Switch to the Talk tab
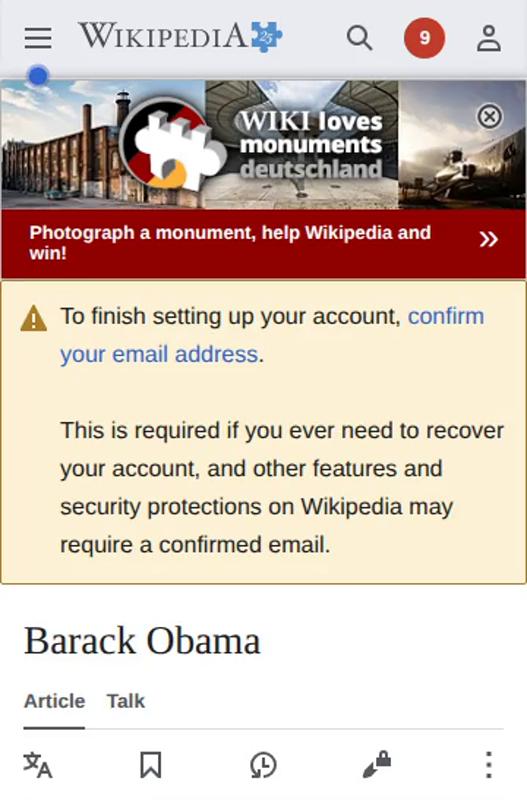The image size is (527, 800). coord(126,701)
